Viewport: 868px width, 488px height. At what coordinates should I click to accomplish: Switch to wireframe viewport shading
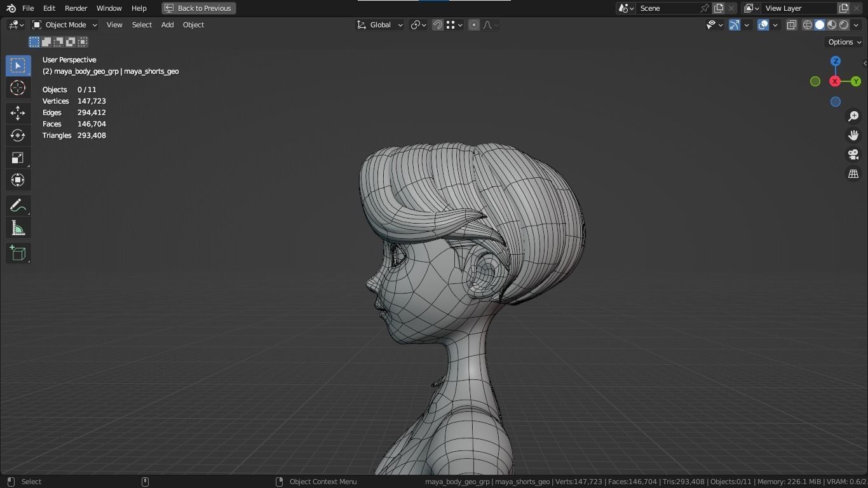pos(808,25)
